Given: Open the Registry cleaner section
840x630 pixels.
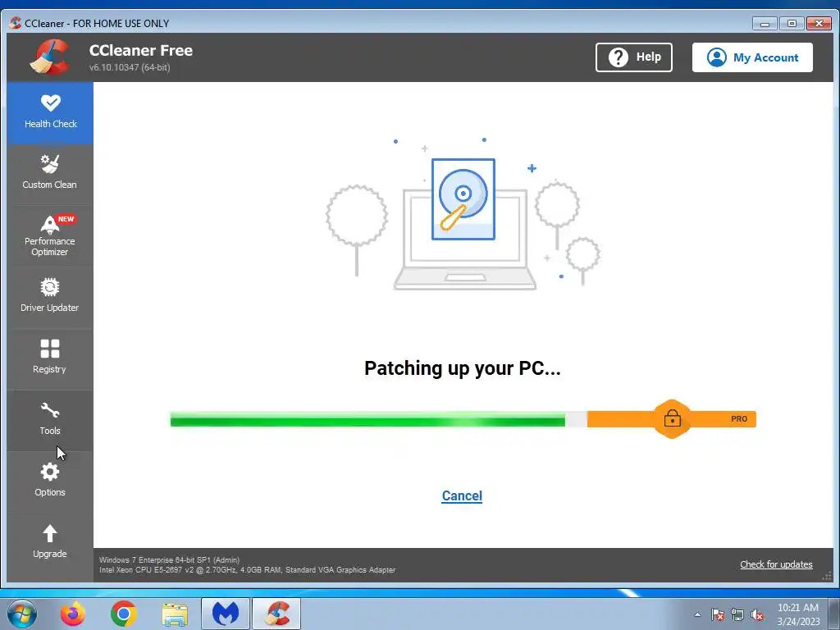Looking at the screenshot, I should [x=50, y=358].
